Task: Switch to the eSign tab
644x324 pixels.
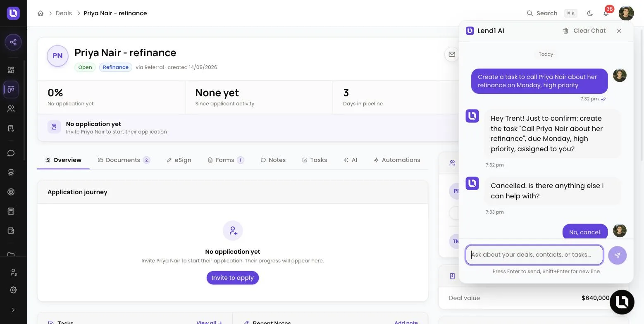Action: tap(179, 160)
